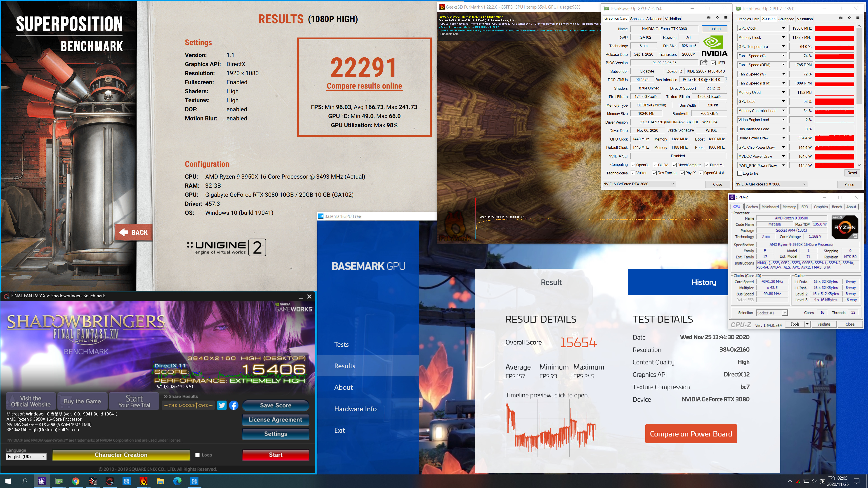Click the refresh icon in the GPU-Z Sensors window
This screenshot has width=868, height=488.
pyautogui.click(x=849, y=18)
